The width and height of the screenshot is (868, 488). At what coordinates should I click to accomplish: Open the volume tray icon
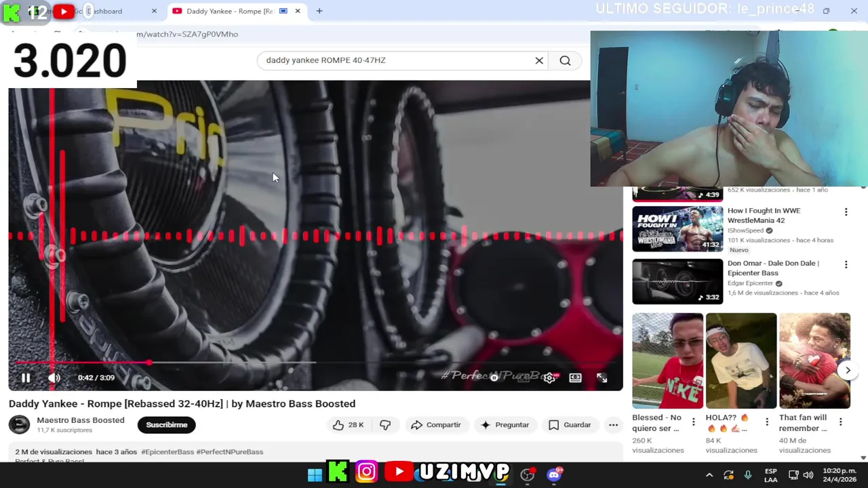point(808,475)
